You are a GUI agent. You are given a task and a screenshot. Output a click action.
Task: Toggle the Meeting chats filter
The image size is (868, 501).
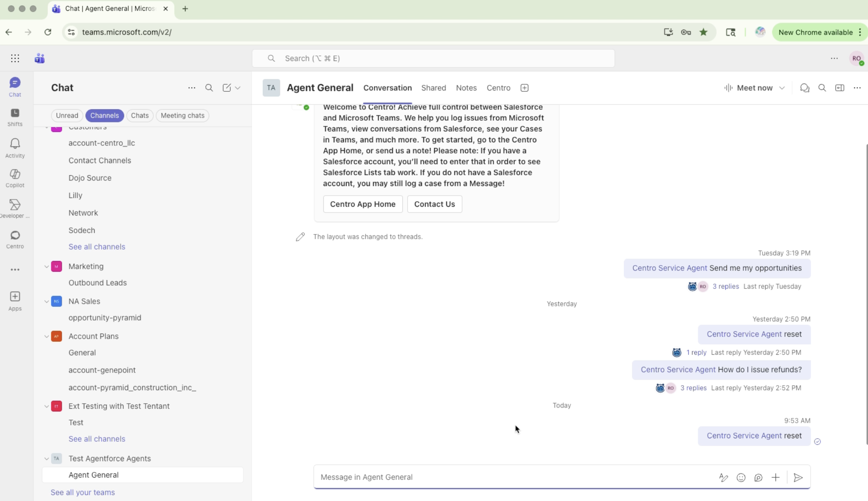[182, 116]
